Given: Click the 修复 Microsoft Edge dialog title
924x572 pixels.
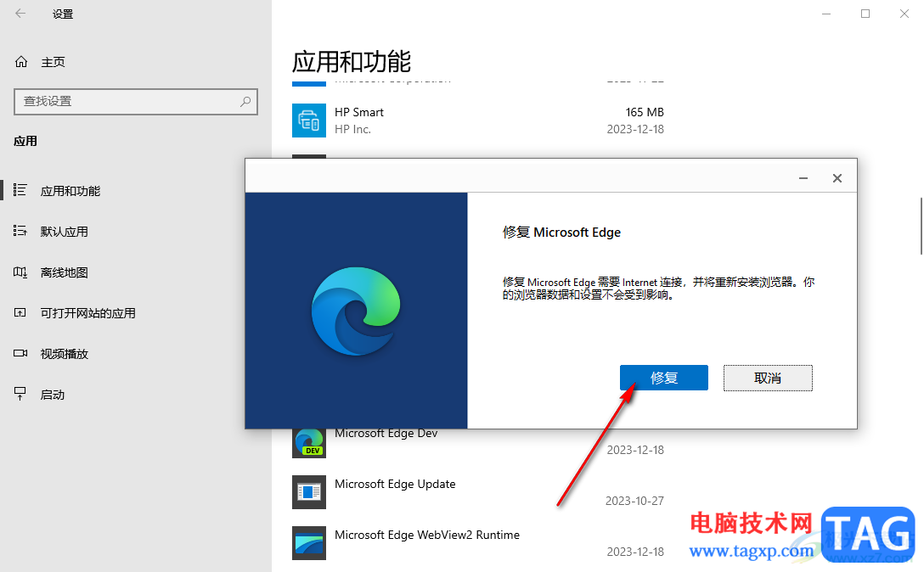Looking at the screenshot, I should (561, 232).
